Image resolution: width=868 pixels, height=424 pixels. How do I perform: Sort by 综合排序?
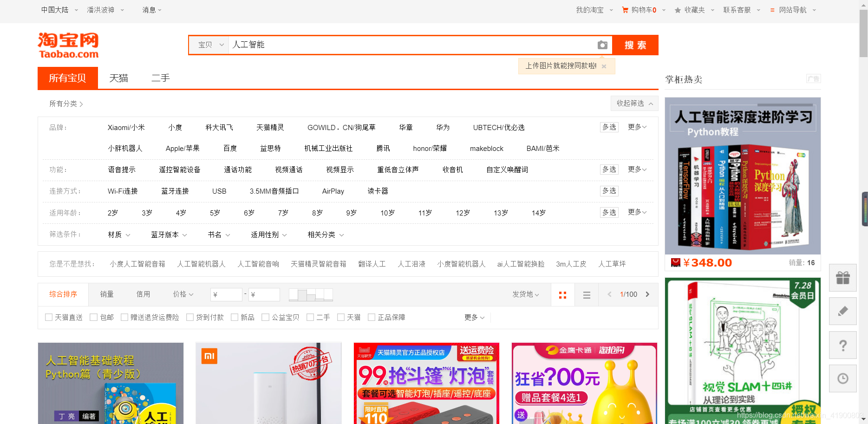pos(63,294)
